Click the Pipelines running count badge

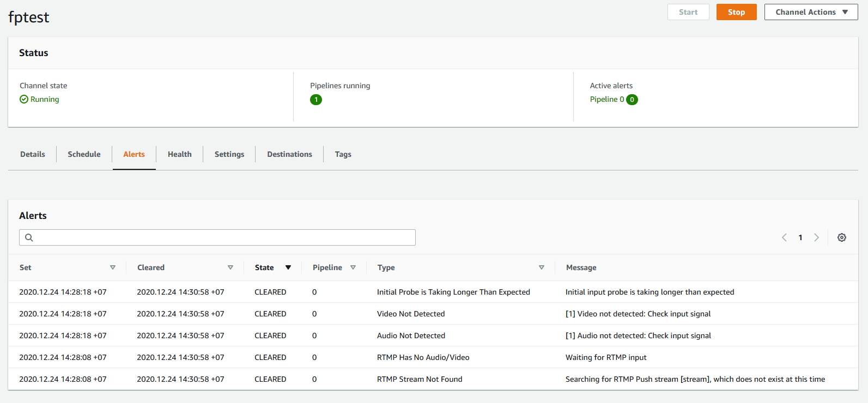coord(316,100)
